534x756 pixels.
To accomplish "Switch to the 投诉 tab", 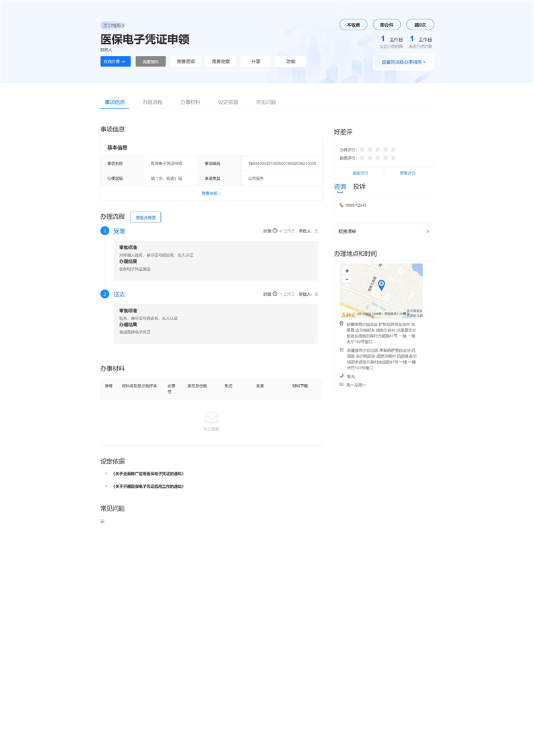I will (360, 187).
